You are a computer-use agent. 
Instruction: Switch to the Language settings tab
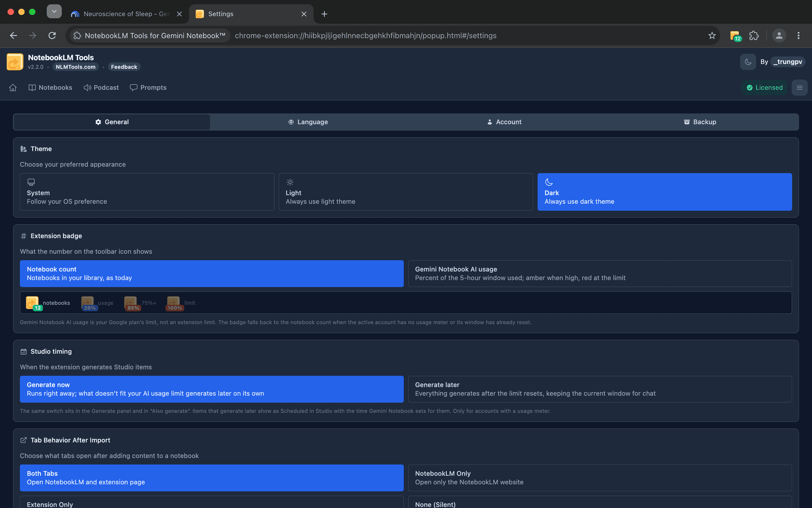308,122
